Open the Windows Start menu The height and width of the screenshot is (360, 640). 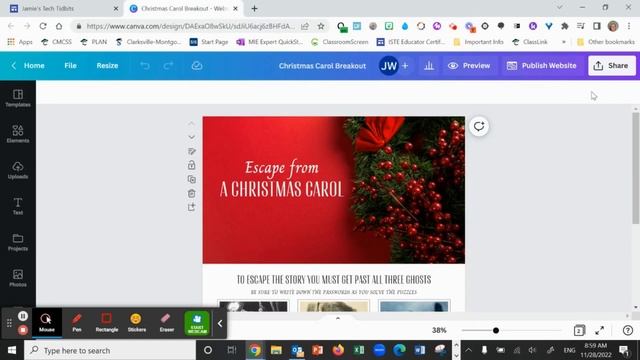11,350
